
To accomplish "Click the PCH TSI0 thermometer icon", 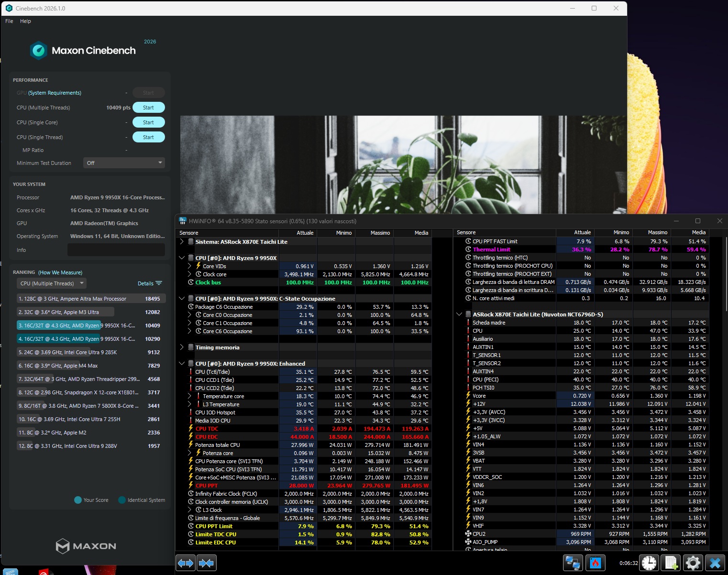I will pos(468,388).
